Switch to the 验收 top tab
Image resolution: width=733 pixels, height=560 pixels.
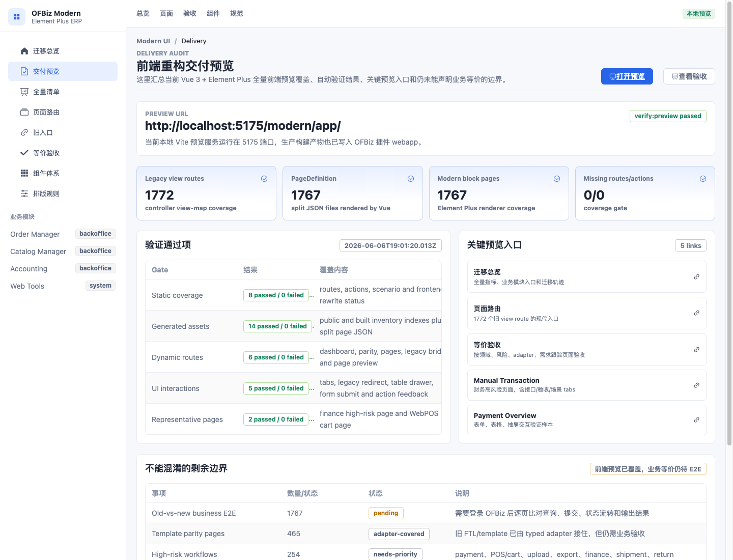190,14
